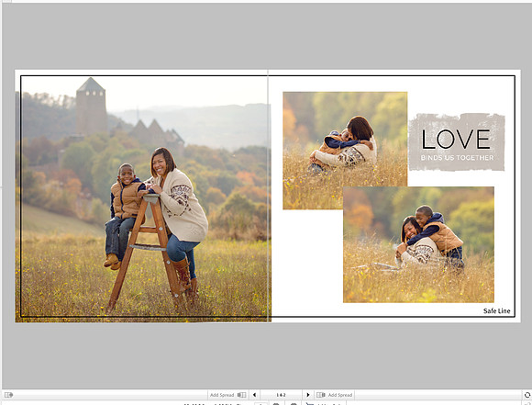Click the left Add Spread button
Image resolution: width=532 pixels, height=405 pixels.
[x=227, y=395]
